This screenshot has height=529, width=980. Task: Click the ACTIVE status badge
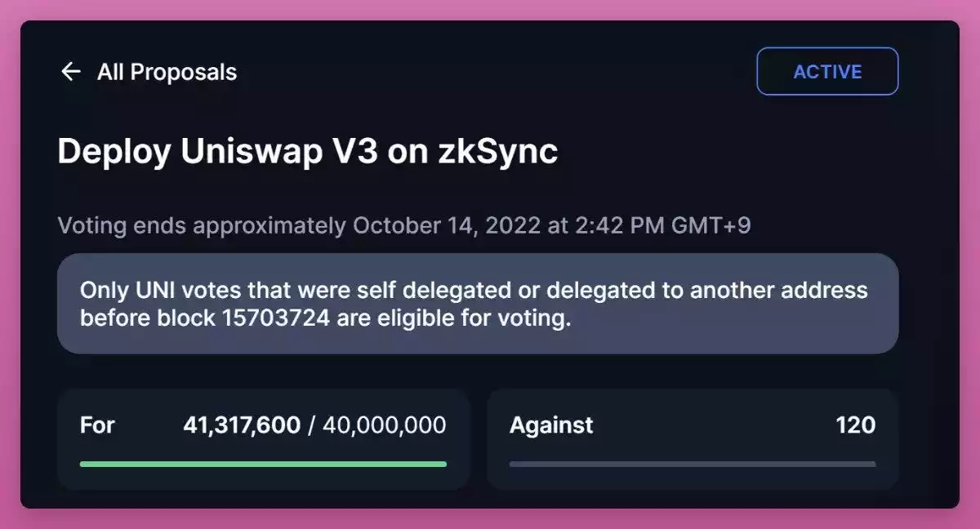(827, 72)
